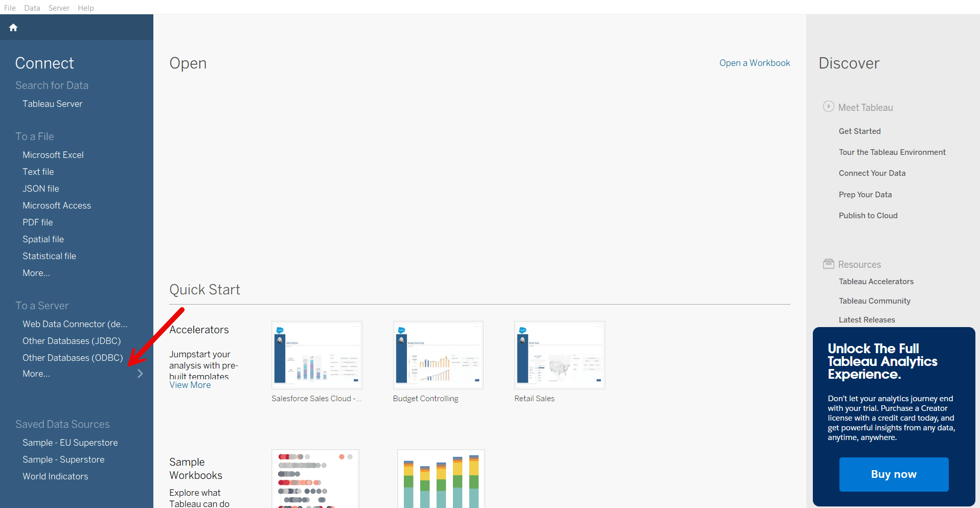Click the home icon in the toolbar

[x=13, y=27]
